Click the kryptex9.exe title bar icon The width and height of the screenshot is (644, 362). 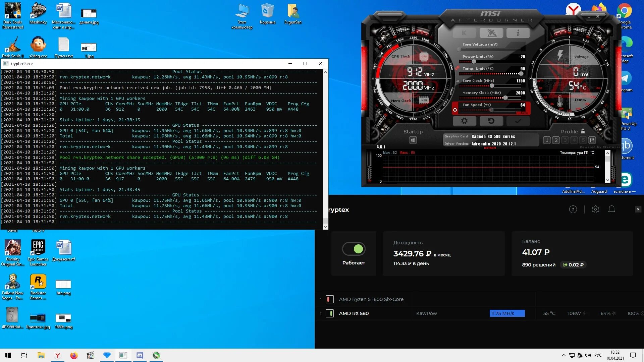[x=6, y=63]
